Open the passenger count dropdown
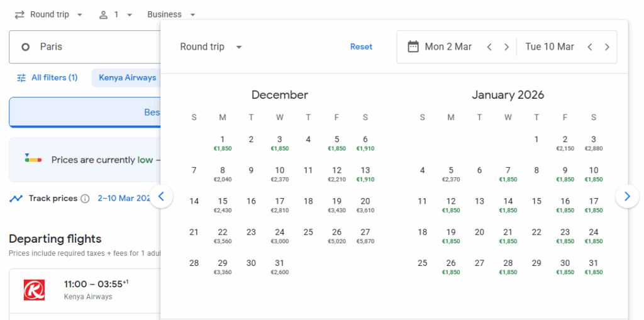Screen dimensions: 644x320 coord(116,14)
